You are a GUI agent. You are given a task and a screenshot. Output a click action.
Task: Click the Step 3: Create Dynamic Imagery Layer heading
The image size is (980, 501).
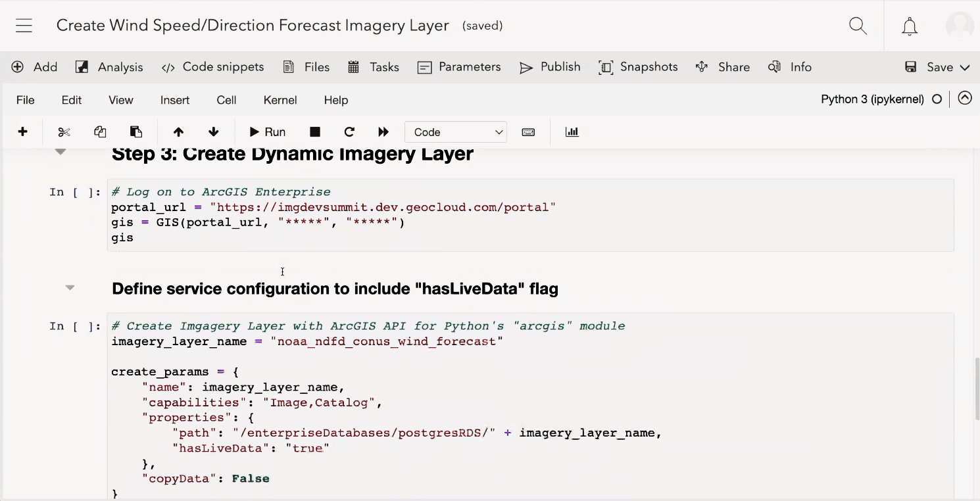pyautogui.click(x=293, y=154)
